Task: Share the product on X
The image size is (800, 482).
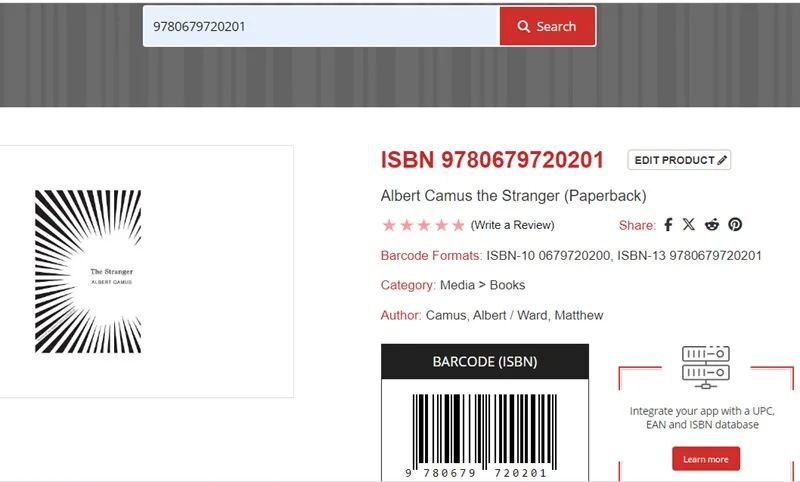Action: click(689, 224)
